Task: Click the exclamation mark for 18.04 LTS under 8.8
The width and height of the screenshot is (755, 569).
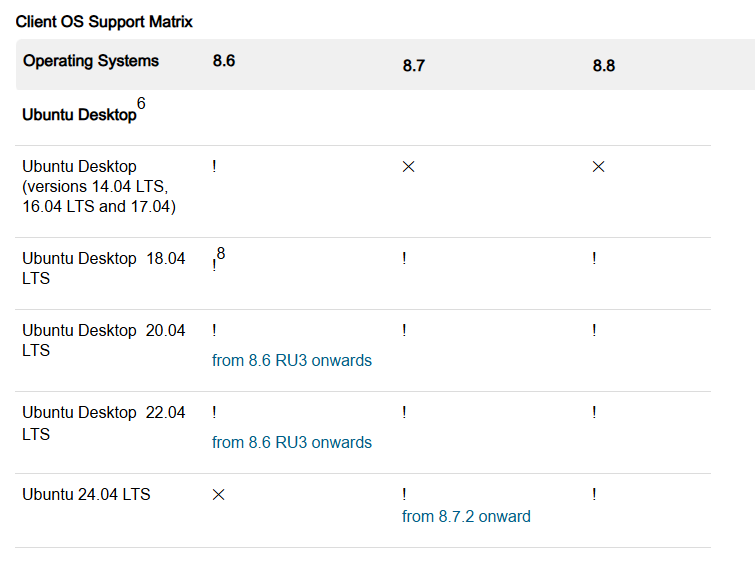Action: tap(594, 258)
